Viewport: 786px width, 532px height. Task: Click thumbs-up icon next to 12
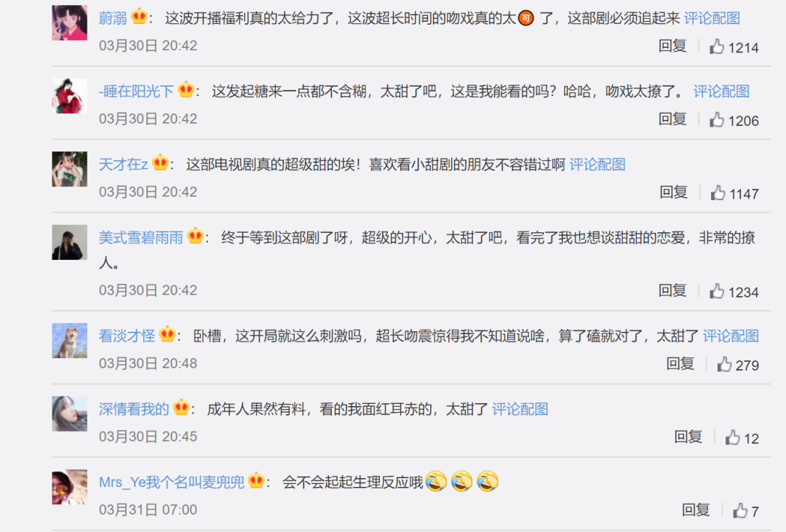pyautogui.click(x=732, y=437)
